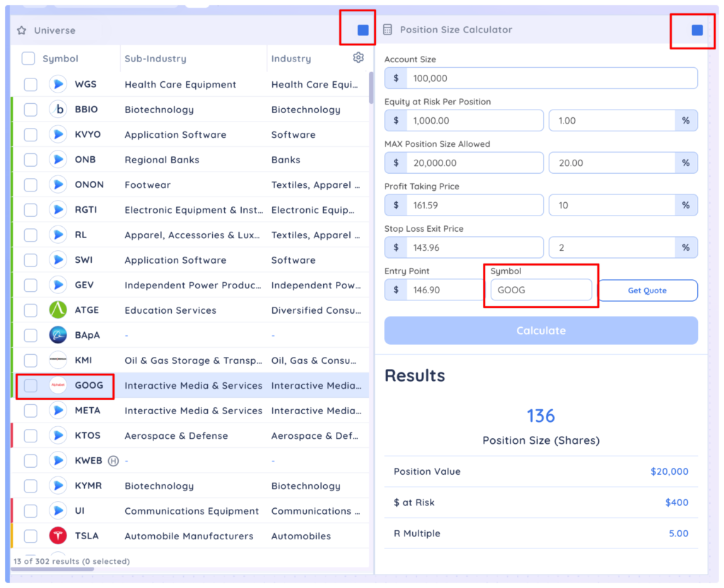Click the Equity at Risk percent field

623,120
